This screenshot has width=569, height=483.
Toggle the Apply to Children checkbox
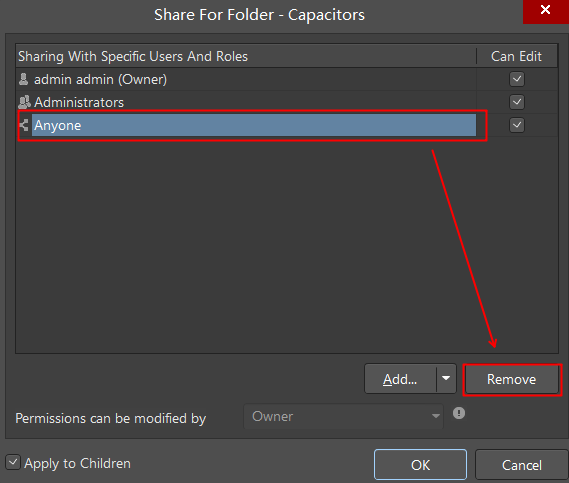13,462
